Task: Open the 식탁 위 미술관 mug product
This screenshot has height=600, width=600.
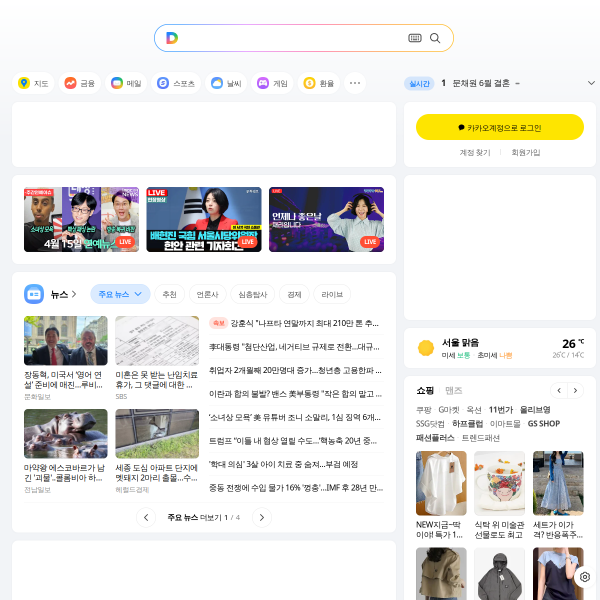Action: tap(499, 495)
